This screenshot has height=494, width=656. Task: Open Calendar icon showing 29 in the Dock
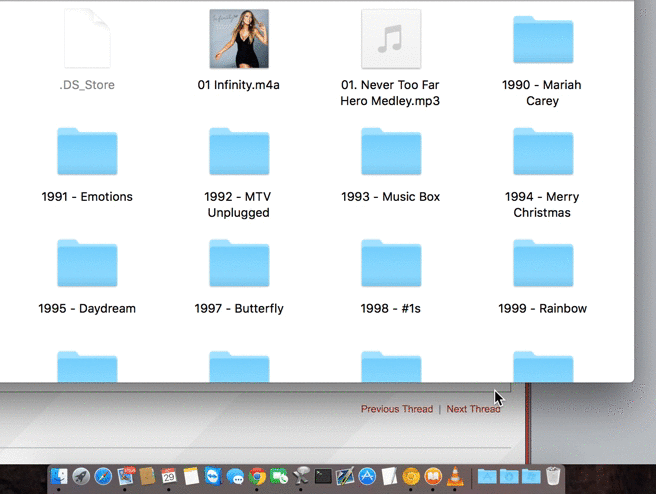169,476
